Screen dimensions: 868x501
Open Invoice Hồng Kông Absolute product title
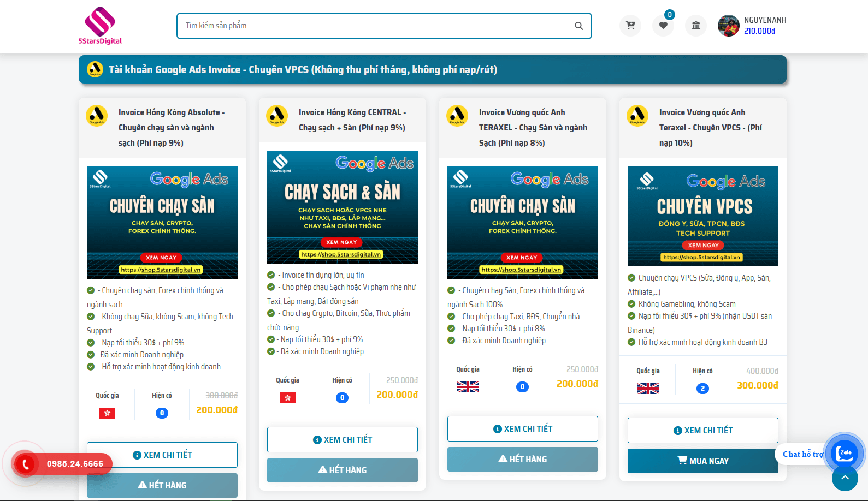click(x=172, y=127)
